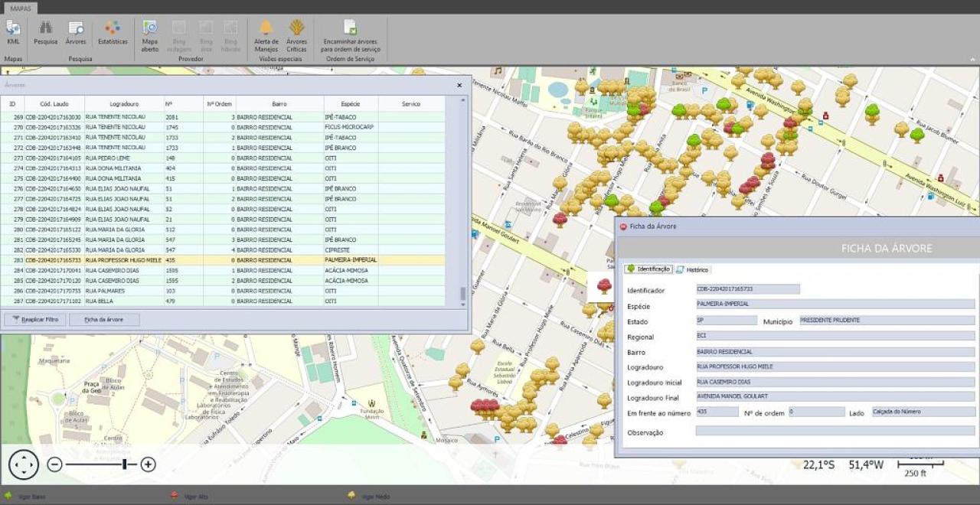Click the selected red tree marker on map
Screen dimensions: 980x505
(x=604, y=286)
